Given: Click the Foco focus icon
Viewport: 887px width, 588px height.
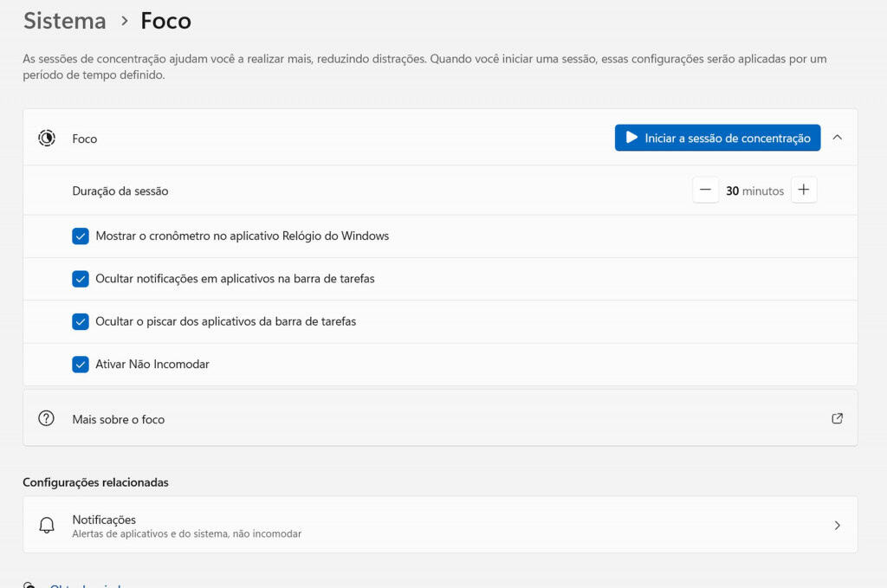Looking at the screenshot, I should tap(47, 138).
